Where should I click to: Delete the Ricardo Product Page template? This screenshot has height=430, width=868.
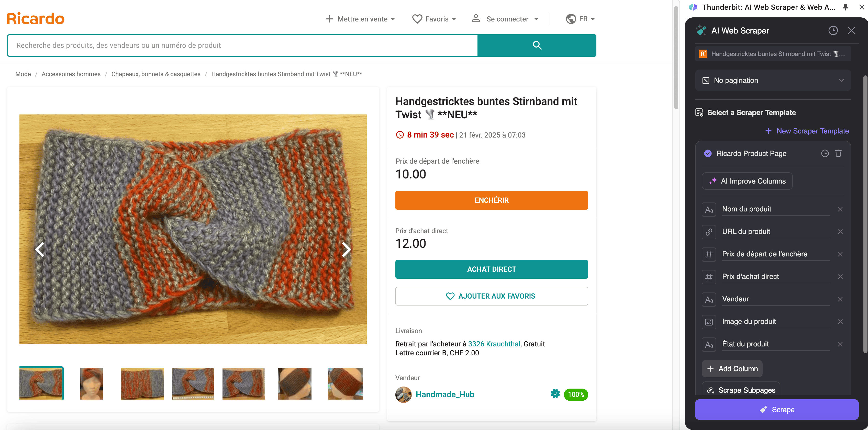(x=838, y=154)
